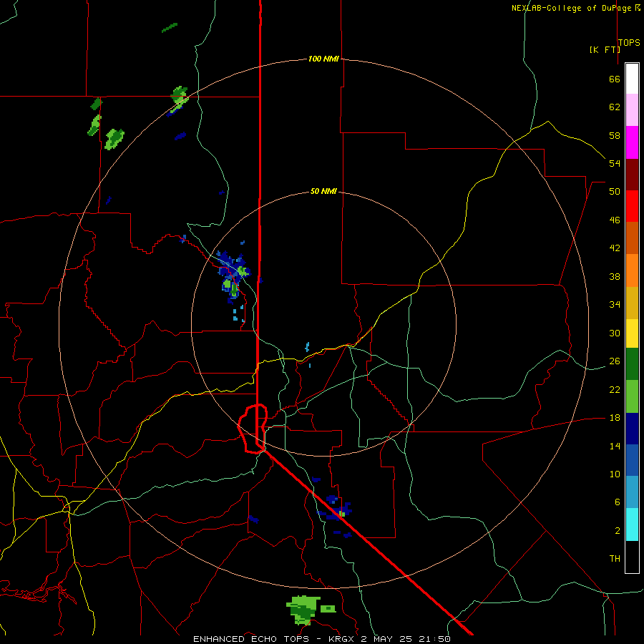
Task: Click the NEXLAB-College of DuPage label
Action: click(x=571, y=8)
